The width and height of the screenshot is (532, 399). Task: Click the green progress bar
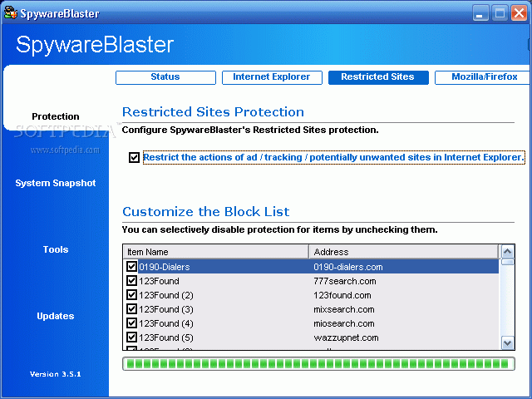[x=318, y=364]
